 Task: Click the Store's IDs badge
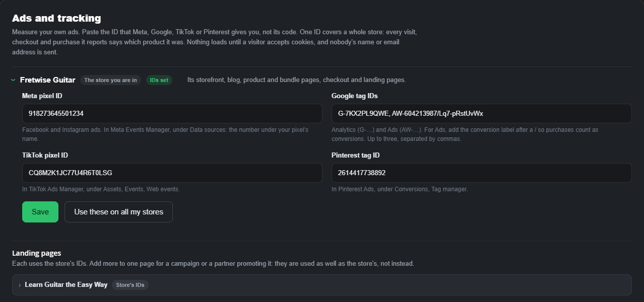[x=130, y=285]
